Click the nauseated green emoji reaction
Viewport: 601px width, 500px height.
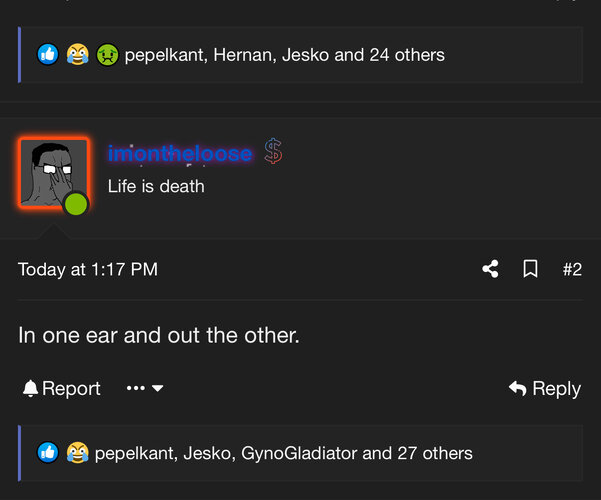point(107,55)
